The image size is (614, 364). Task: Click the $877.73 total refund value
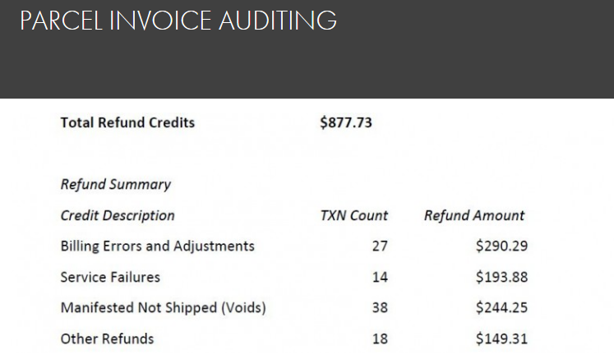click(345, 123)
